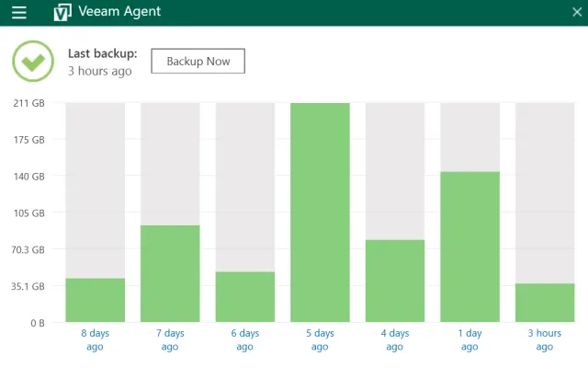Select the 5 days ago backup bar
This screenshot has width=588, height=379.
320,212
